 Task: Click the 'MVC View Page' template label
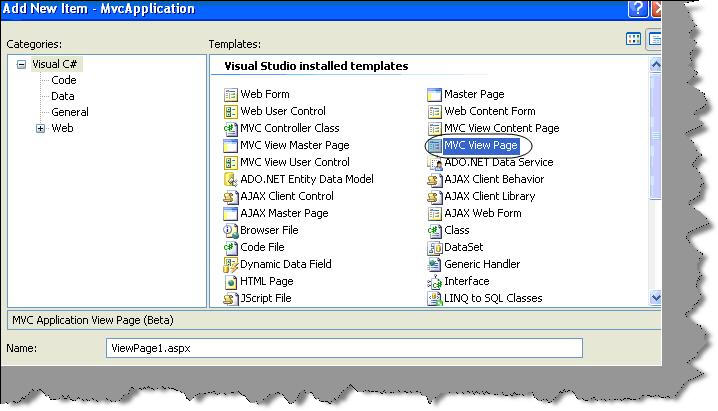tap(481, 146)
